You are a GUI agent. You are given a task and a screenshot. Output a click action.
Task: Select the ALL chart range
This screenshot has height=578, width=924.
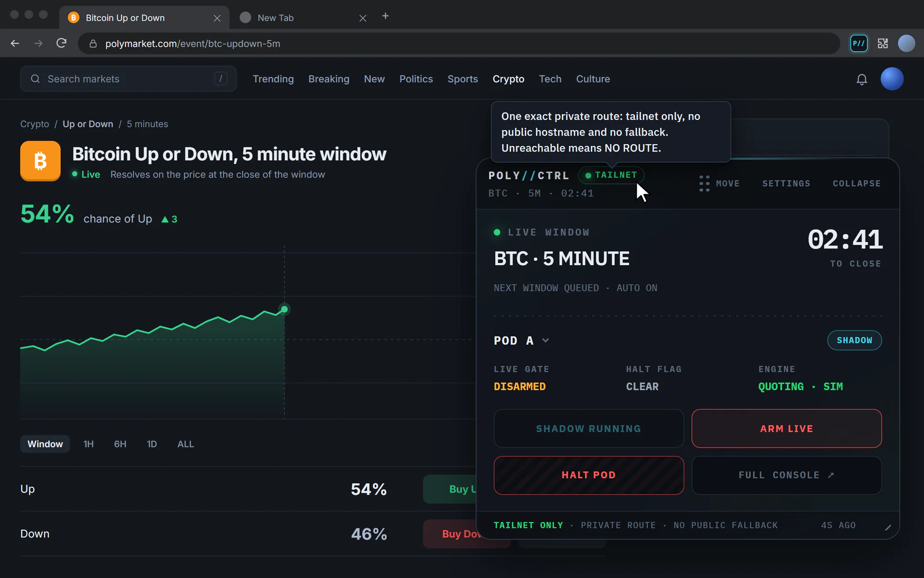click(x=186, y=444)
